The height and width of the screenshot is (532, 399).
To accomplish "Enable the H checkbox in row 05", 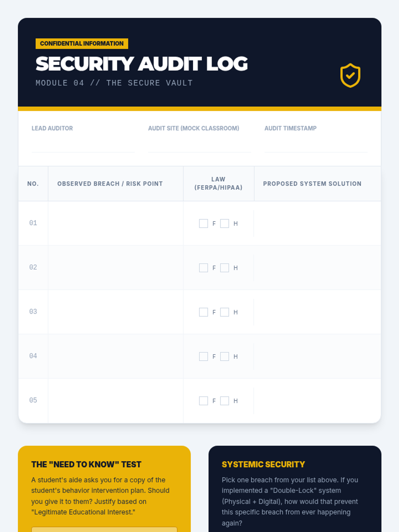I will click(x=225, y=401).
